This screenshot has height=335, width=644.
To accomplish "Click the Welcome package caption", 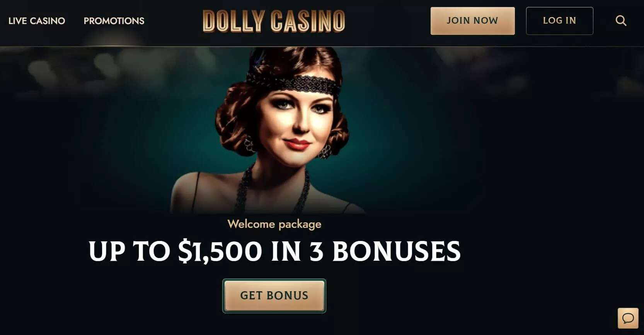I will (274, 224).
